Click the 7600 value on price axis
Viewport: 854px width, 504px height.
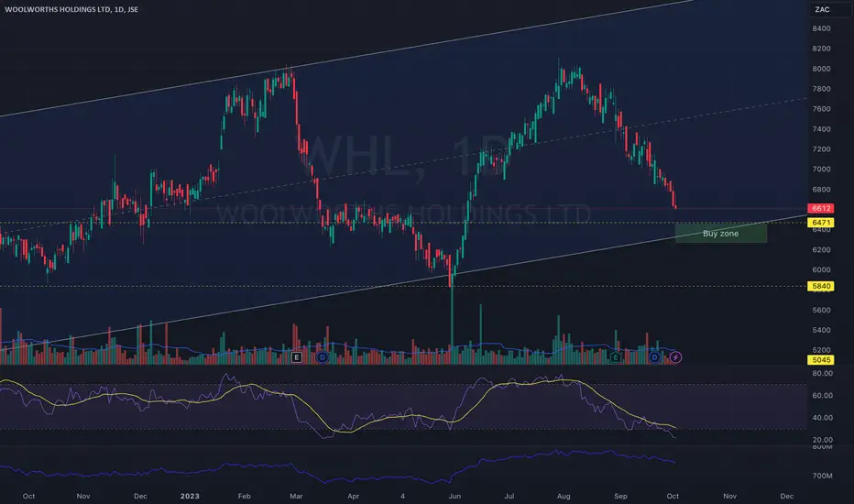point(821,109)
